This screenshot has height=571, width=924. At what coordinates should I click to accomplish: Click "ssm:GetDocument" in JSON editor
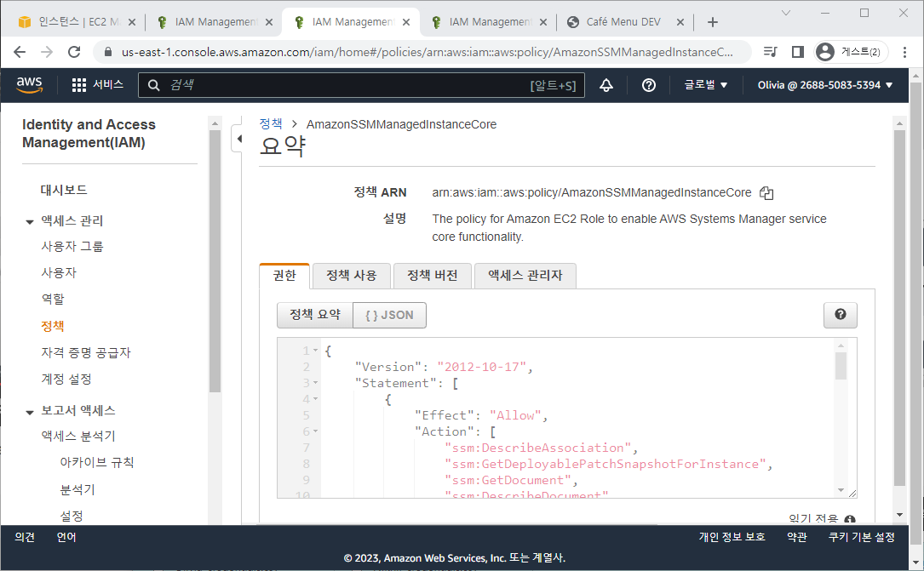pyautogui.click(x=508, y=480)
